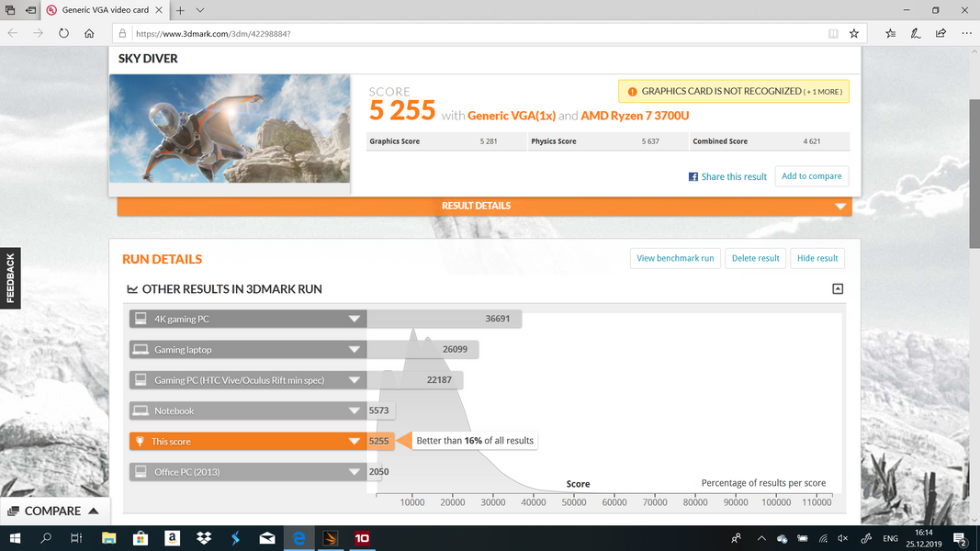Image resolution: width=980 pixels, height=551 pixels.
Task: Collapse the Other Results section toggle
Action: coord(837,288)
